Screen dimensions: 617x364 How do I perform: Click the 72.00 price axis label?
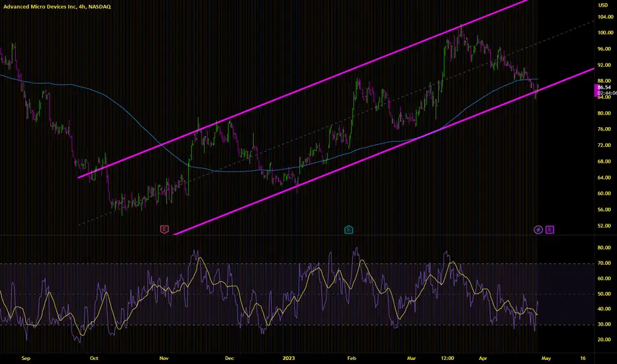[x=604, y=145]
